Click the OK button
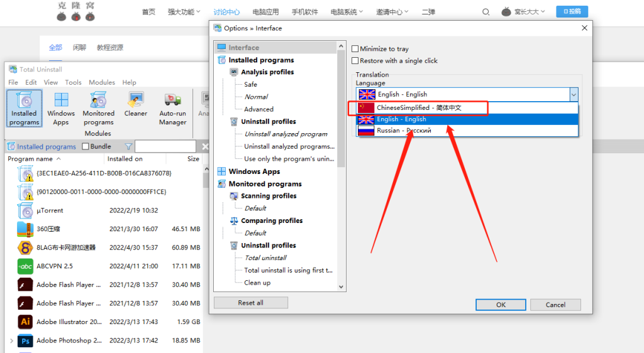 pos(501,305)
